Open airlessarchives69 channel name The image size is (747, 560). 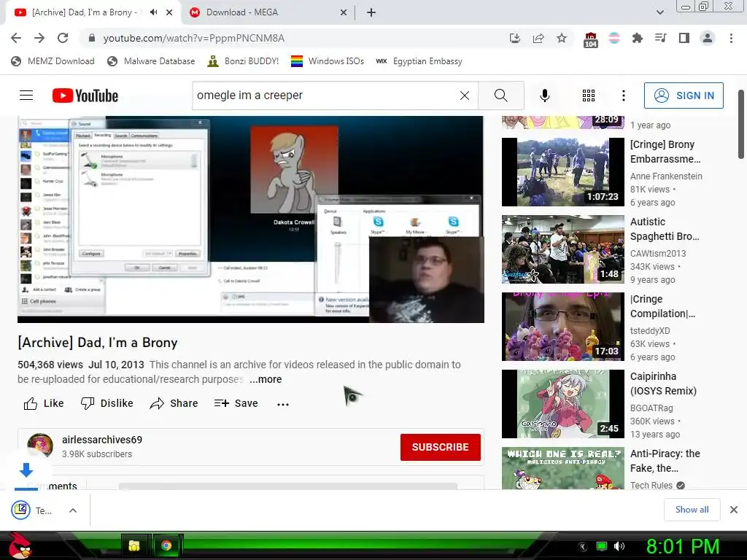coord(102,440)
